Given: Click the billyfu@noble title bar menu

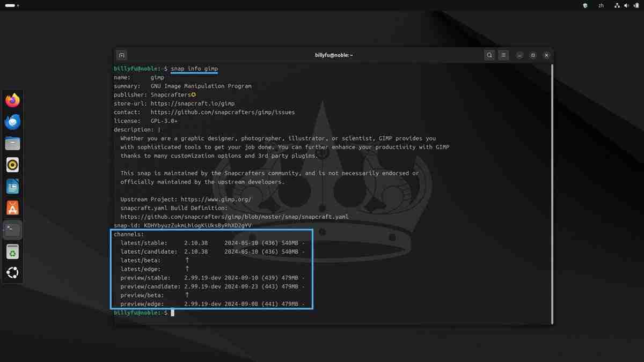Looking at the screenshot, I should click(333, 55).
